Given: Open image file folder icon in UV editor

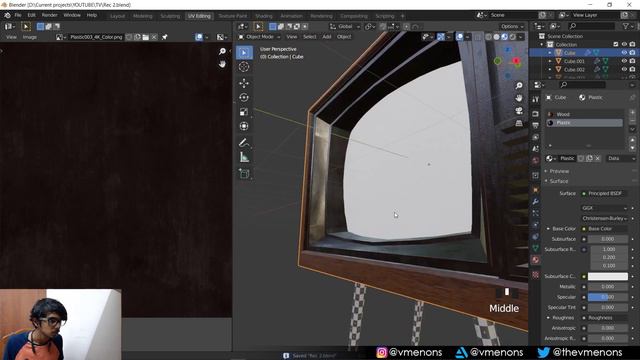Looking at the screenshot, I should (146, 37).
